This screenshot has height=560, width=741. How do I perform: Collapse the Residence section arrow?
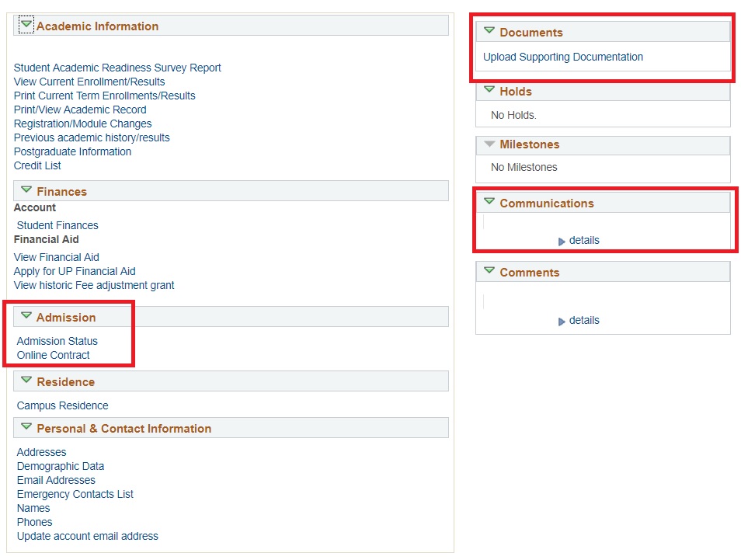26,381
